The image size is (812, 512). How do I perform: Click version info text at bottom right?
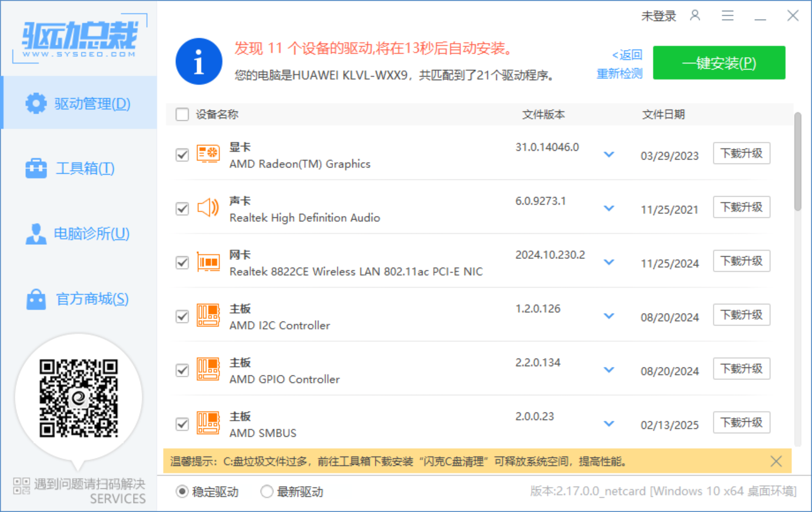click(x=663, y=491)
